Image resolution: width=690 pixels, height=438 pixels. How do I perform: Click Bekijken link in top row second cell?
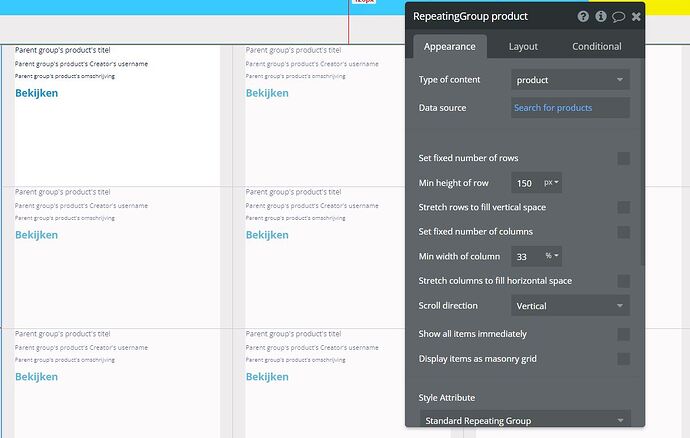click(267, 93)
